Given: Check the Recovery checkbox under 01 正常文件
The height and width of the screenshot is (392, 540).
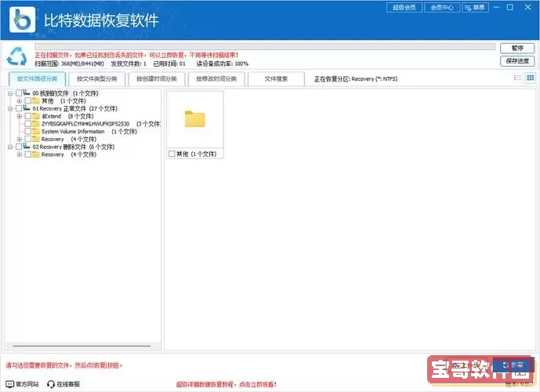Looking at the screenshot, I should pos(28,139).
